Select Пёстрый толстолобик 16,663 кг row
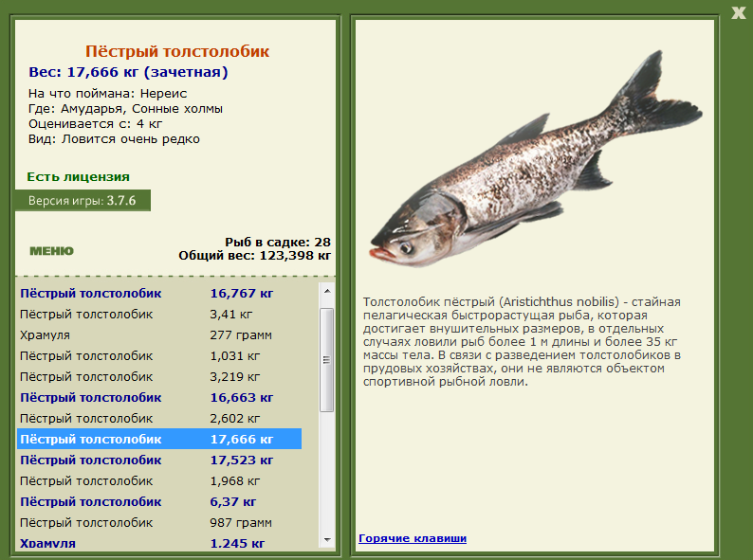753x560 pixels. (x=159, y=398)
